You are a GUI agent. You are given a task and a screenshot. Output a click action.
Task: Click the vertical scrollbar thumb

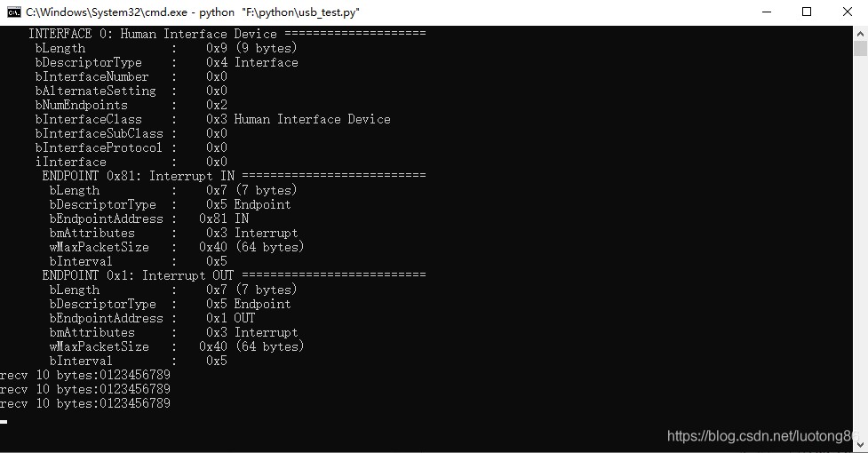tap(860, 48)
